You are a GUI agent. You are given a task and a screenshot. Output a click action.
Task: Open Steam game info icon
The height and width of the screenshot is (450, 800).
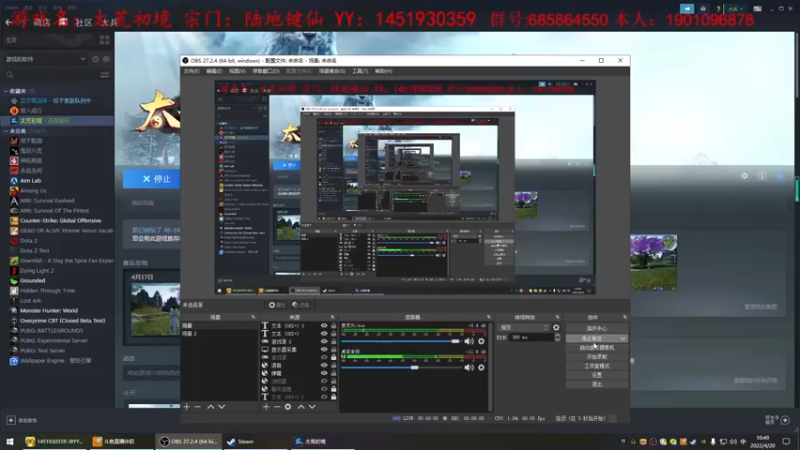[762, 176]
